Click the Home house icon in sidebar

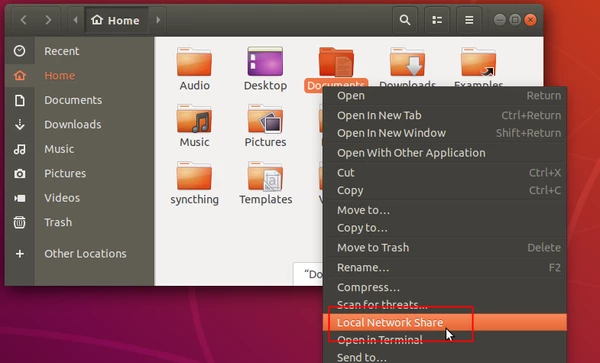click(20, 75)
